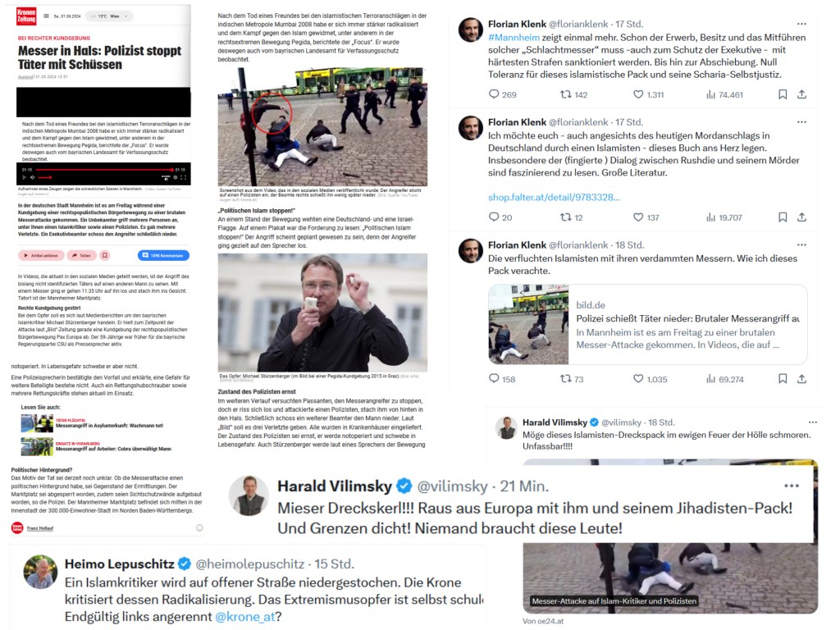The height and width of the screenshot is (630, 840).
Task: Mute the video with the speaker icon
Action: tap(33, 177)
